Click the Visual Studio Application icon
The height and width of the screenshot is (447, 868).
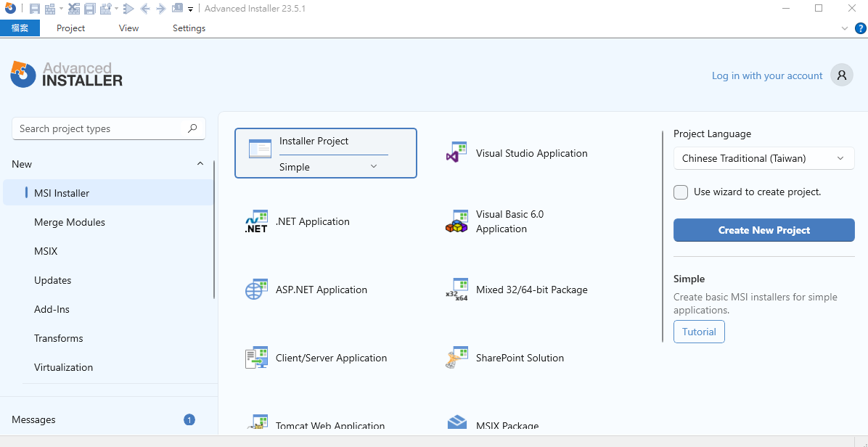(456, 152)
